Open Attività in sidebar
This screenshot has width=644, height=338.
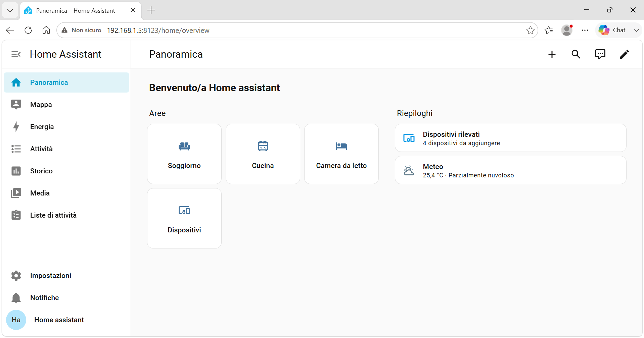tap(66, 149)
